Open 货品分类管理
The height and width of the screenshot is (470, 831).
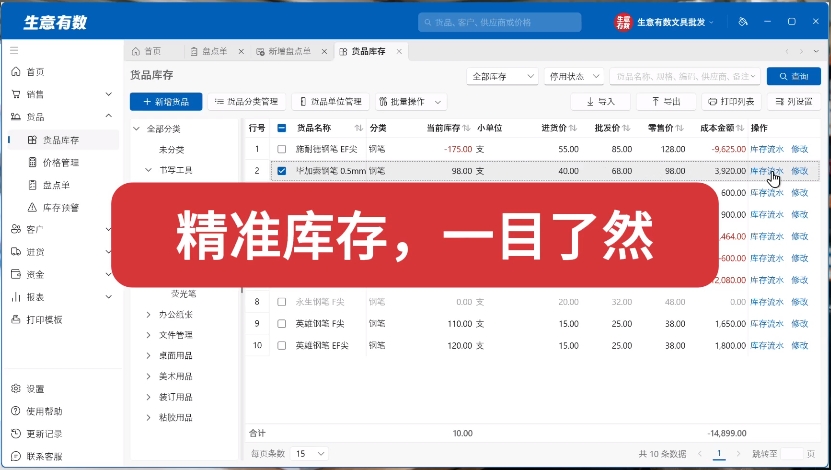(x=246, y=102)
